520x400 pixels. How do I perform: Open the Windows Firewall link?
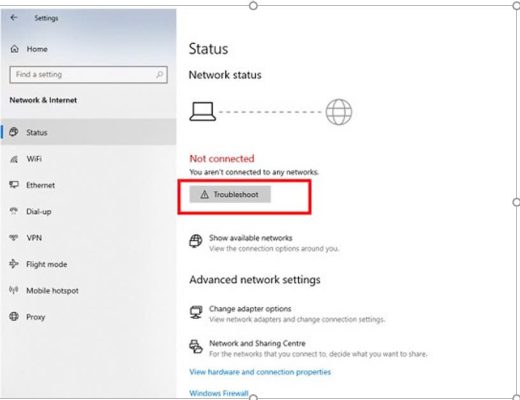tap(219, 393)
